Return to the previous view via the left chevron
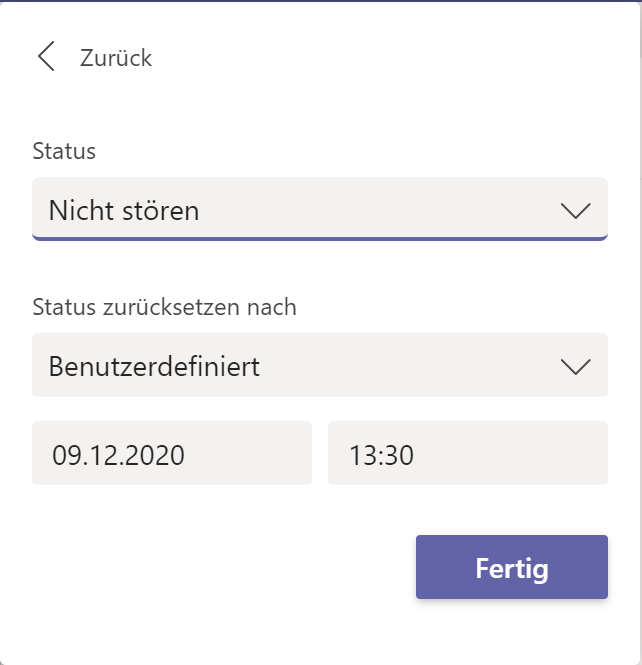642x665 pixels. click(46, 56)
